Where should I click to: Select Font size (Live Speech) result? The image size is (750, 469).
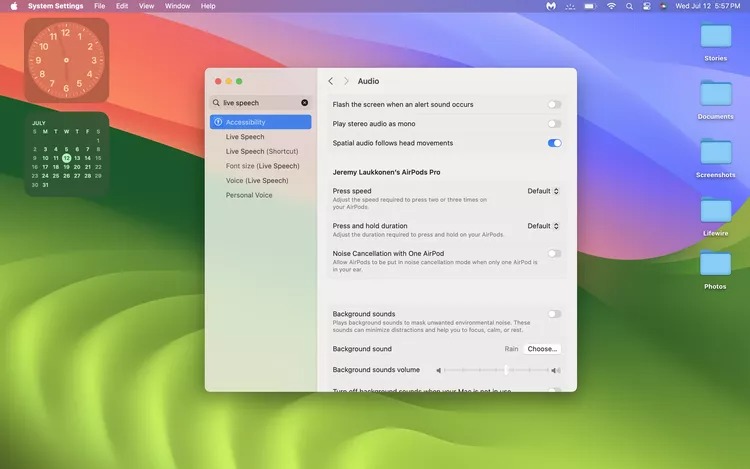click(x=261, y=166)
